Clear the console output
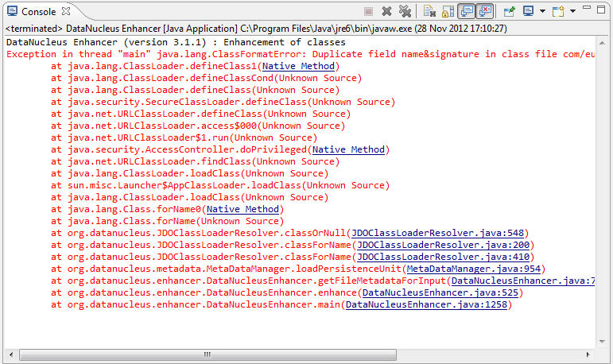Screen dimensions: 613x364 coord(429,11)
